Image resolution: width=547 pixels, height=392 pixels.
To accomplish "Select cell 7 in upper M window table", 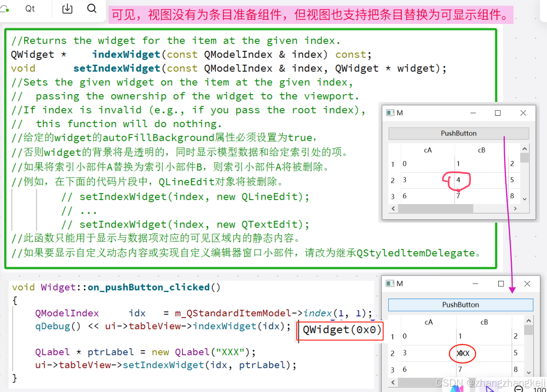I will click(x=481, y=196).
